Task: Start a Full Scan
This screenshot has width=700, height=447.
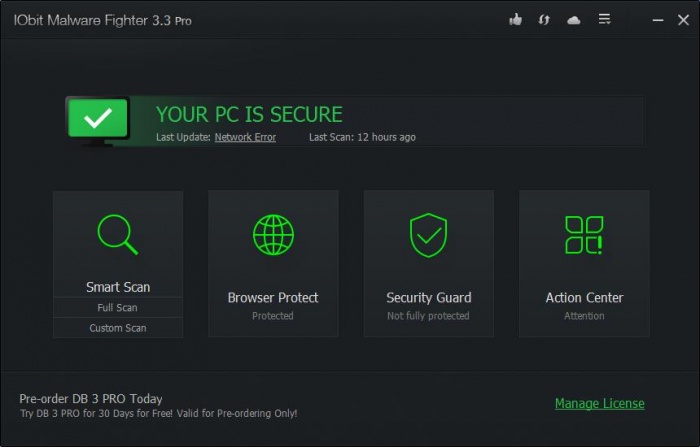Action: pos(118,308)
